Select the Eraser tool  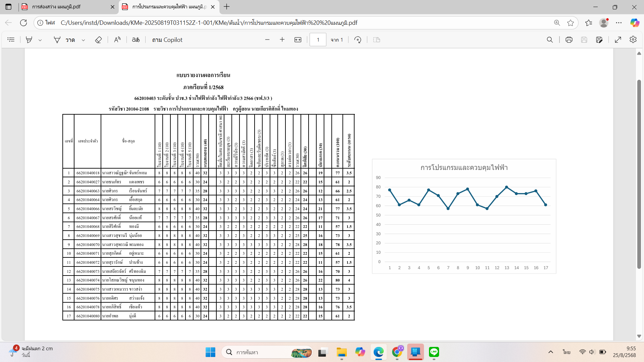(98, 40)
